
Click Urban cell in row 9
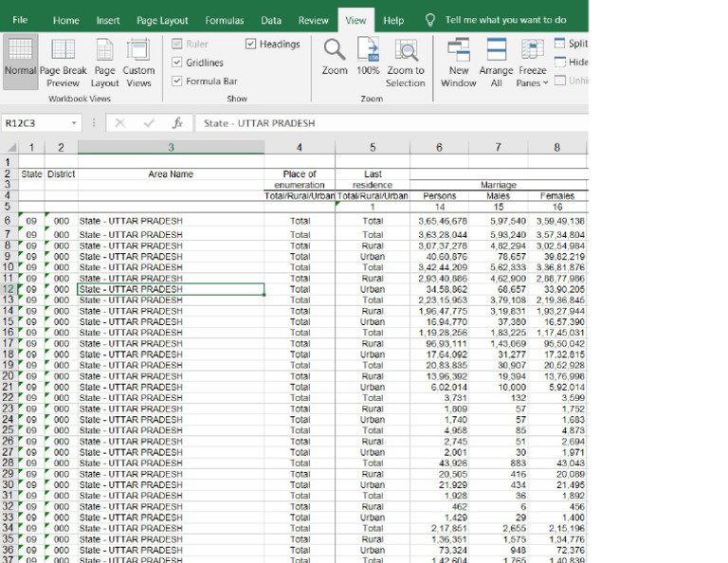373,256
